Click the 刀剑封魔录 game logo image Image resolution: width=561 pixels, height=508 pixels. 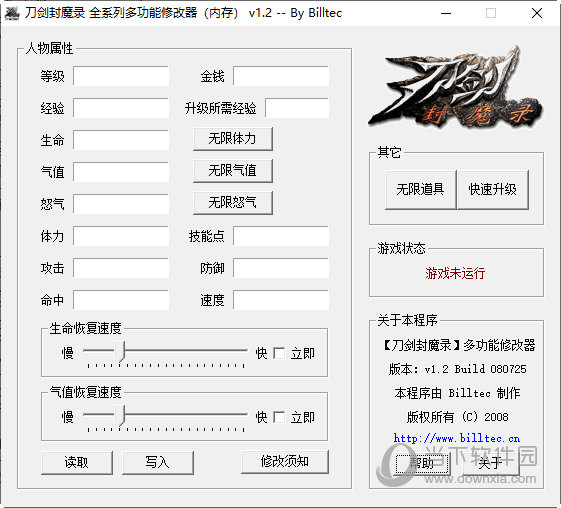click(x=456, y=87)
